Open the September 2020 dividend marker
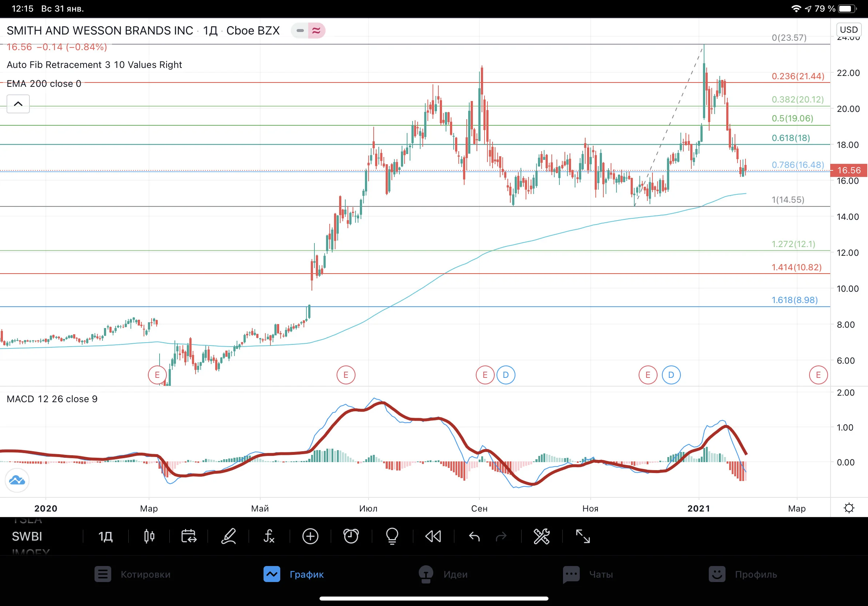Image resolution: width=868 pixels, height=606 pixels. 506,375
